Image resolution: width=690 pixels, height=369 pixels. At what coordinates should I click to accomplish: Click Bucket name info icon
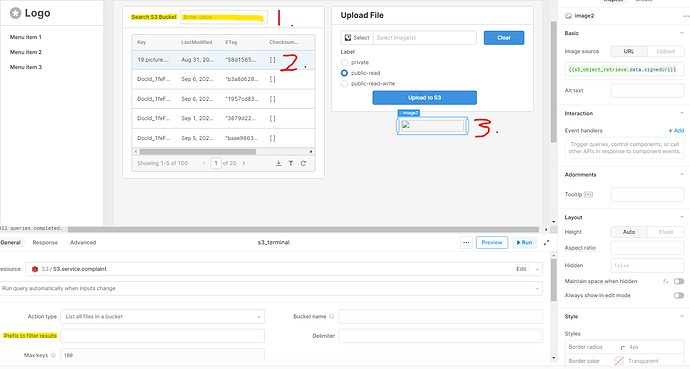click(x=331, y=317)
